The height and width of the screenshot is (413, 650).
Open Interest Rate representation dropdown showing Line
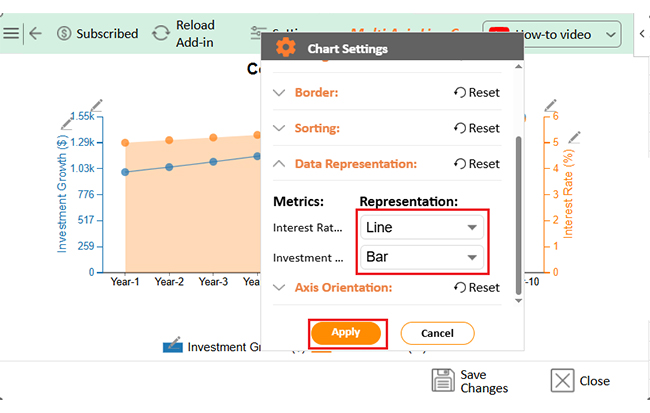coord(422,227)
